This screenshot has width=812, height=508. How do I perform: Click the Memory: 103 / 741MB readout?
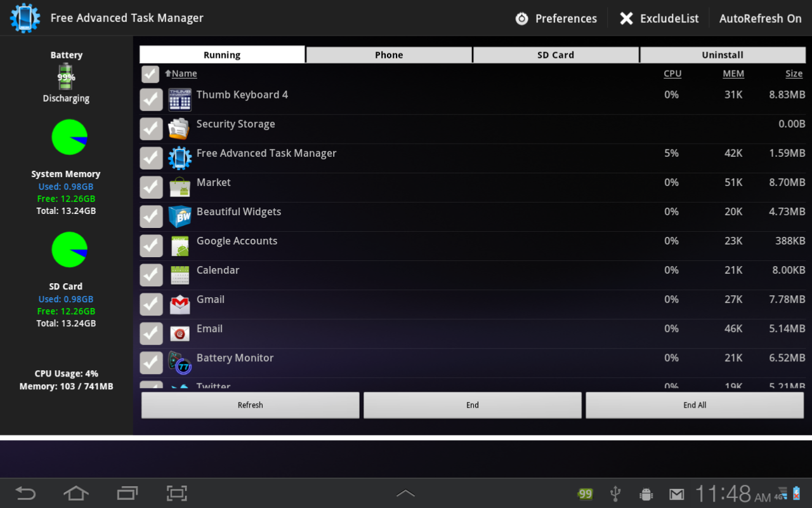pos(67,386)
